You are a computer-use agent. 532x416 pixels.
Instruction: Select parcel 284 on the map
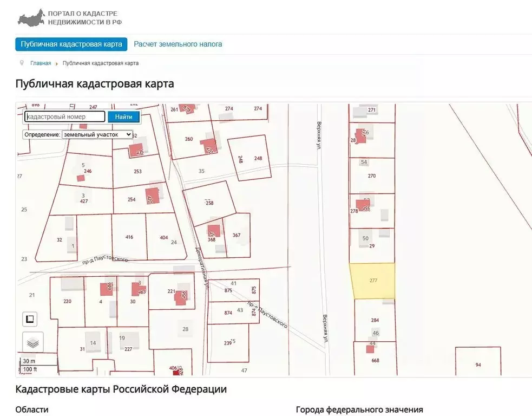coord(375,320)
